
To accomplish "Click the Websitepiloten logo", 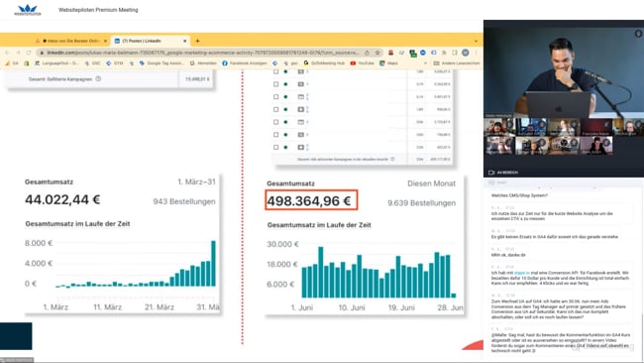I will pos(28,10).
